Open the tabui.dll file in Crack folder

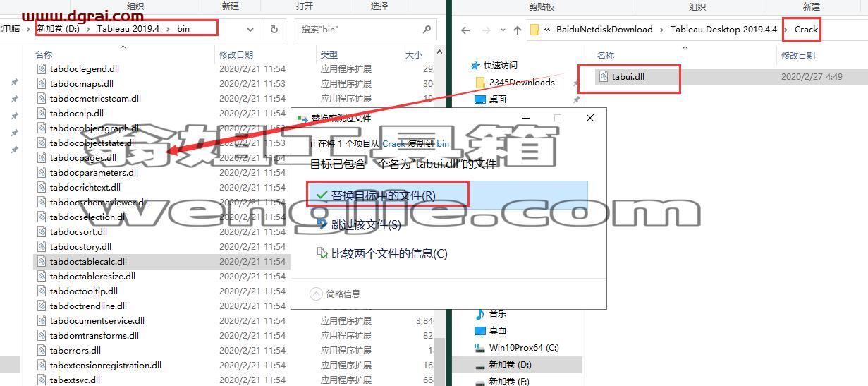(628, 76)
